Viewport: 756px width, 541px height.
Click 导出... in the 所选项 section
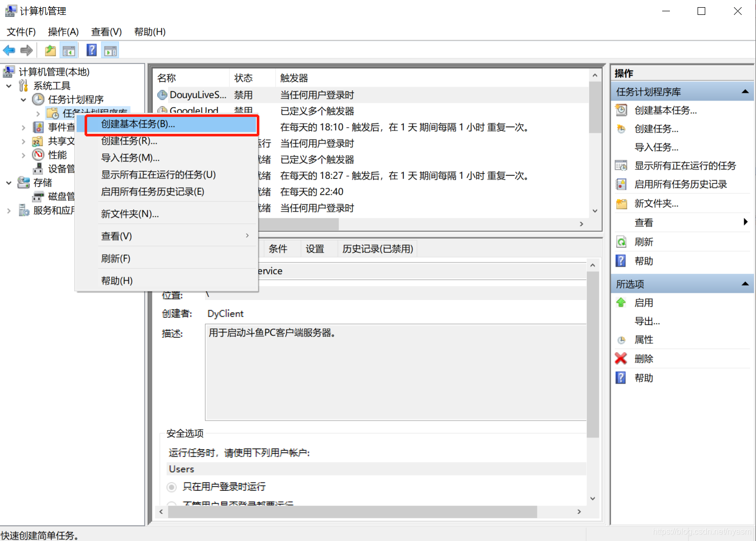coord(647,321)
